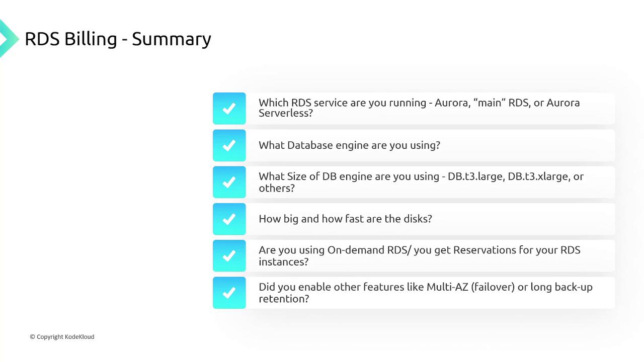Screen dimensions: 644x362
Task: Click the "RDS Billing - Summary" slide title
Action: 118,39
